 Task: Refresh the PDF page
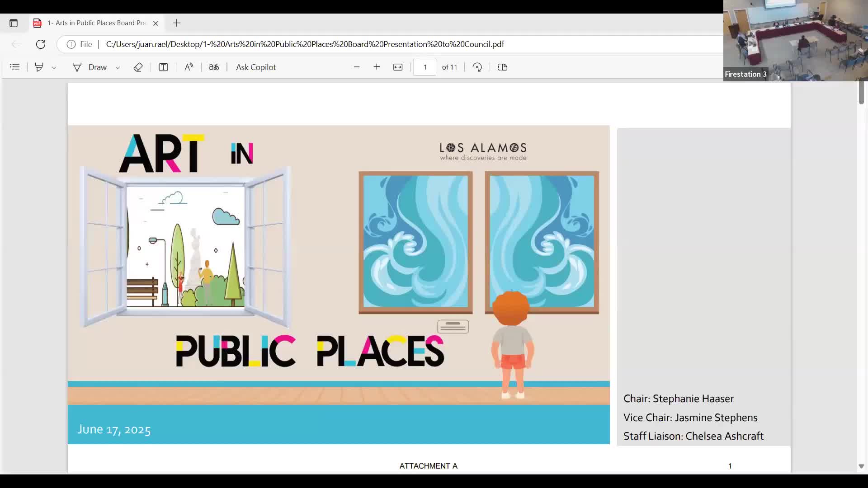tap(41, 44)
